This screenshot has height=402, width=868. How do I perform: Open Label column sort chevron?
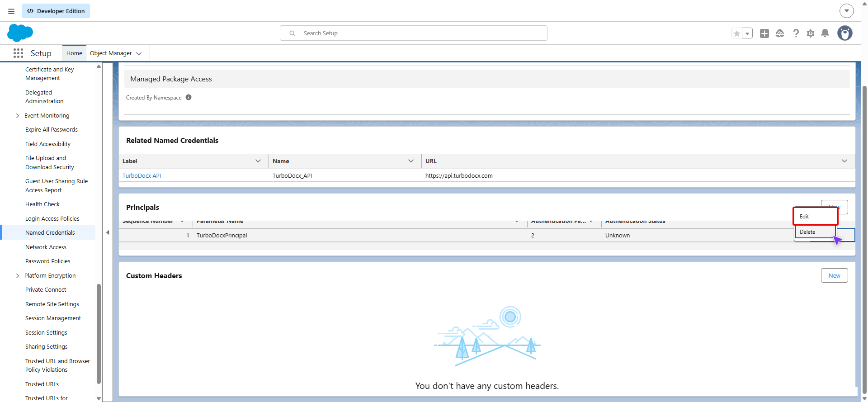(258, 161)
